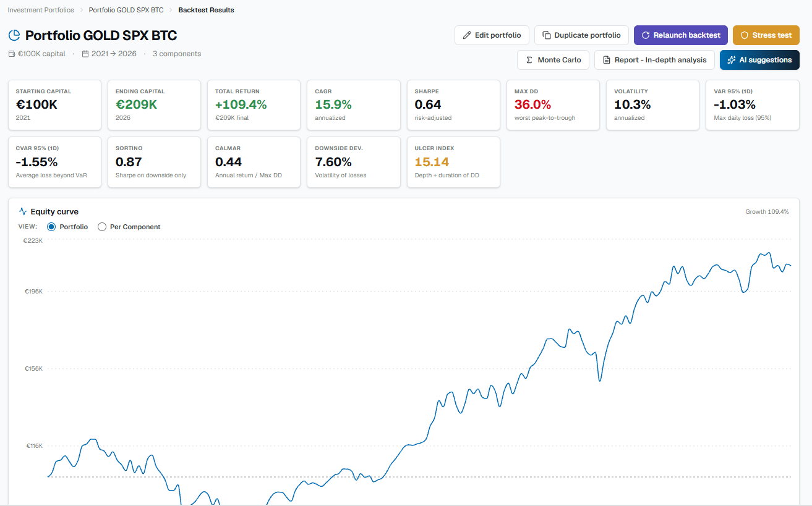812x506 pixels.
Task: Click Backtest Results breadcrumb
Action: click(x=207, y=10)
